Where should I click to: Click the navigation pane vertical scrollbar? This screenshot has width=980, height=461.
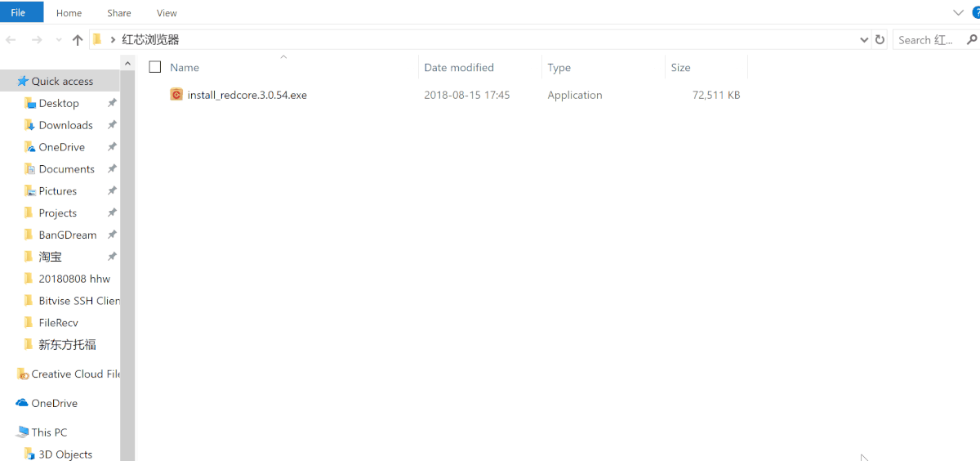pos(127,245)
